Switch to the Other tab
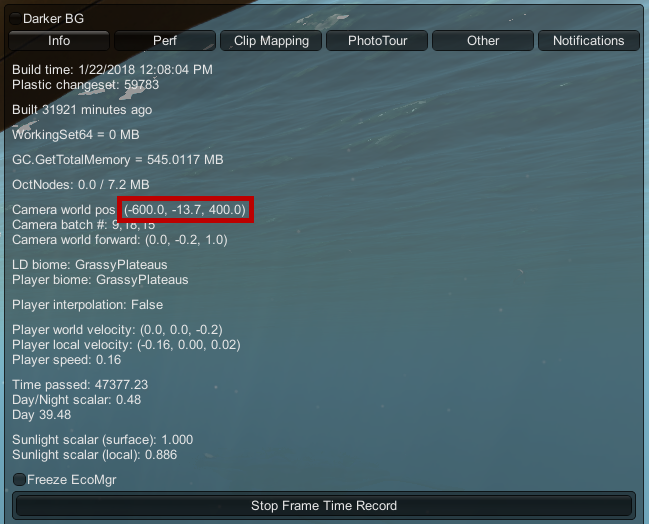 [483, 41]
